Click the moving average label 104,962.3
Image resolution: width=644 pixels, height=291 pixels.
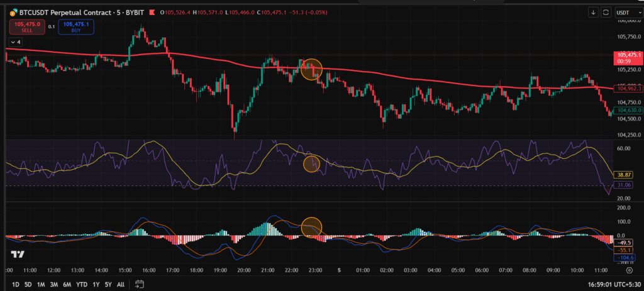coord(627,88)
